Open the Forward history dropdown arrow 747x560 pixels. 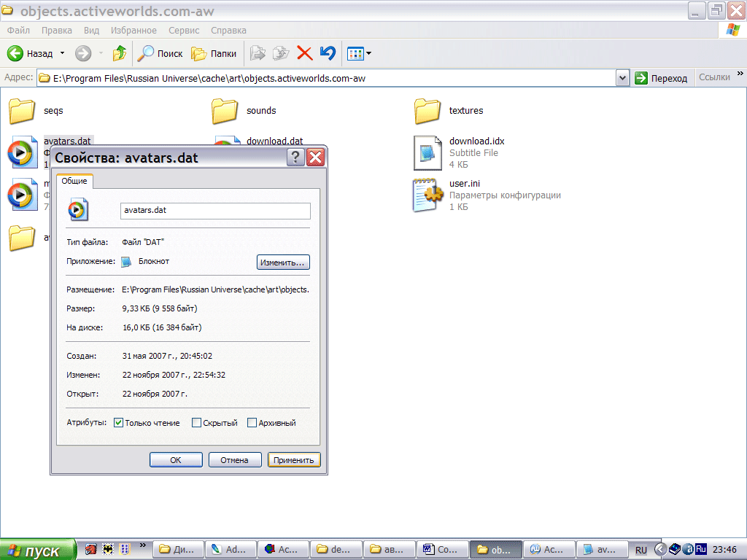tap(101, 53)
